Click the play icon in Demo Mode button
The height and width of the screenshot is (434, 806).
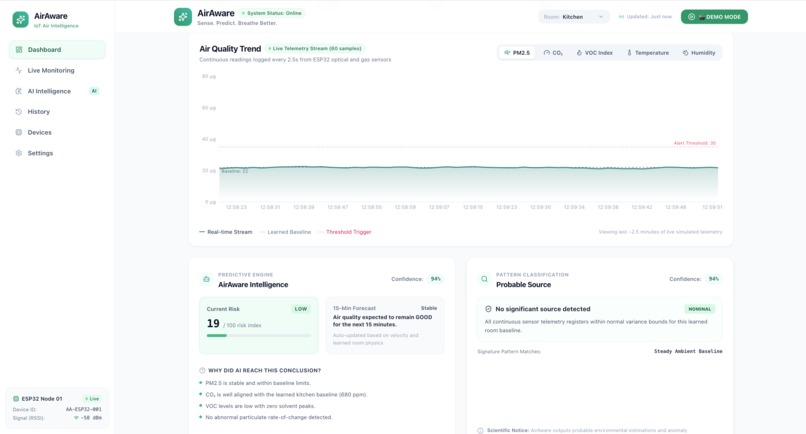pyautogui.click(x=691, y=16)
